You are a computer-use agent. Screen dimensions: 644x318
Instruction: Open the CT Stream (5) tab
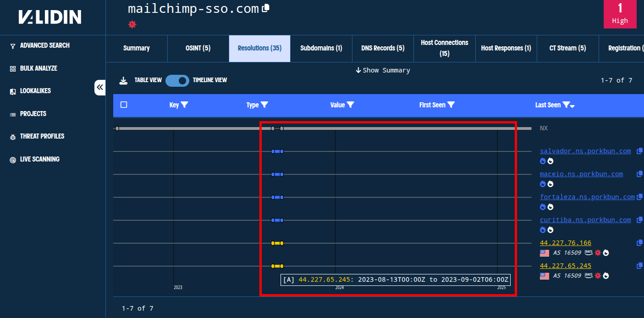568,48
